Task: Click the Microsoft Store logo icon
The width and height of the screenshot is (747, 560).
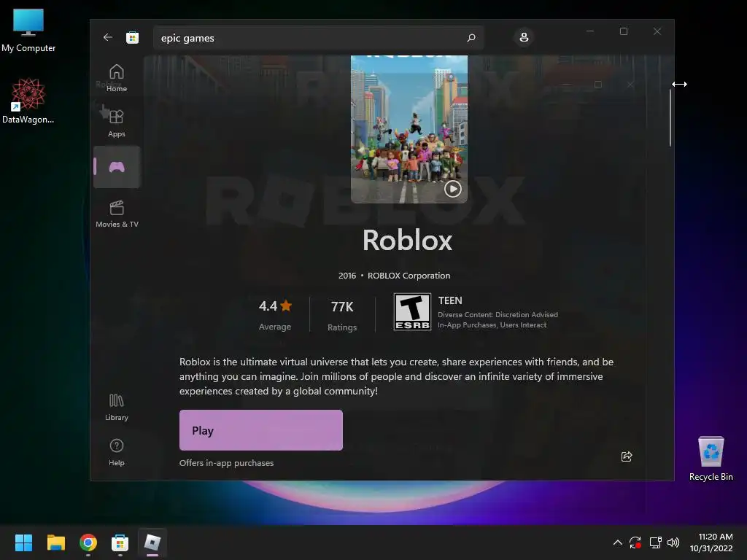Action: pos(133,38)
